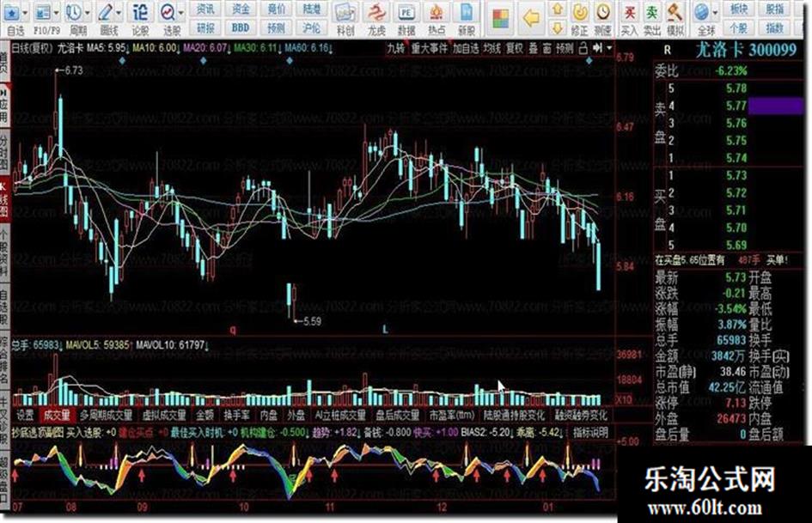Click stock title 尤洛卡 300099

click(x=746, y=50)
